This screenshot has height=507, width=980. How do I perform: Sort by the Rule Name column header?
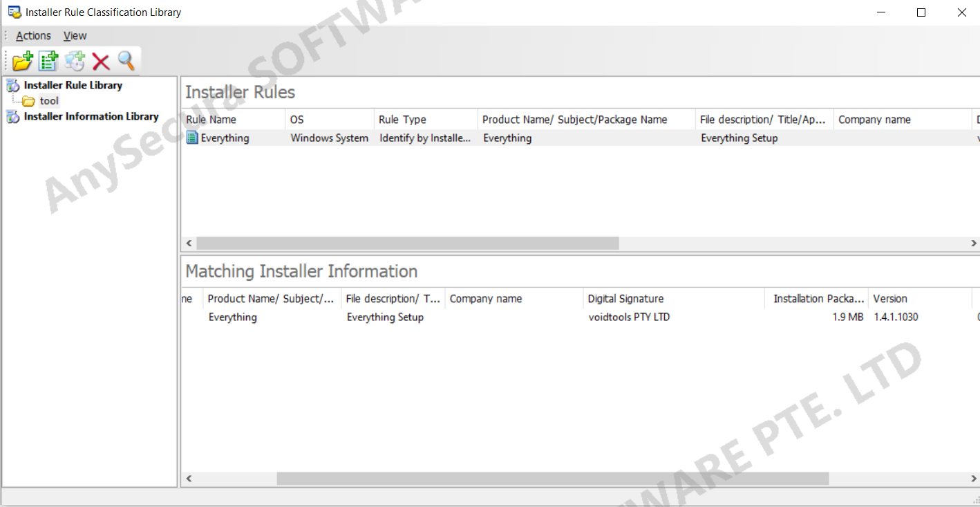point(233,120)
